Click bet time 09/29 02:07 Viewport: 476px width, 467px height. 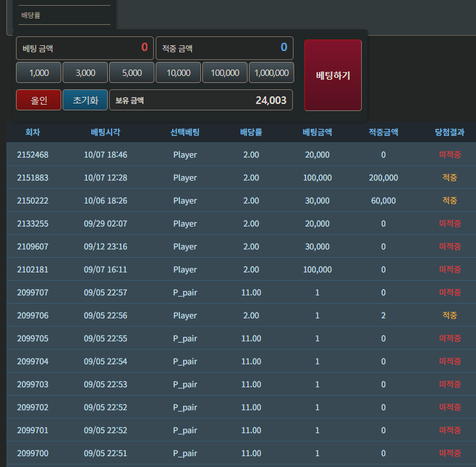(x=106, y=224)
